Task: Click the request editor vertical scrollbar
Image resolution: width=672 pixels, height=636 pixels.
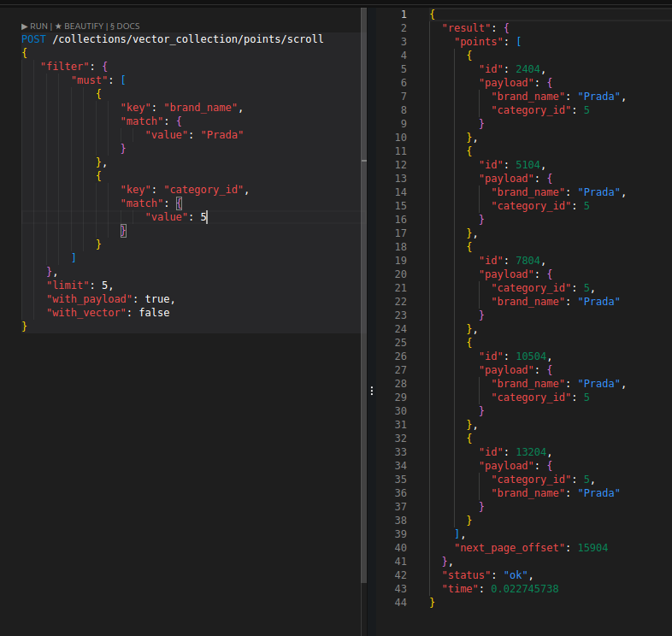Action: tap(363, 85)
